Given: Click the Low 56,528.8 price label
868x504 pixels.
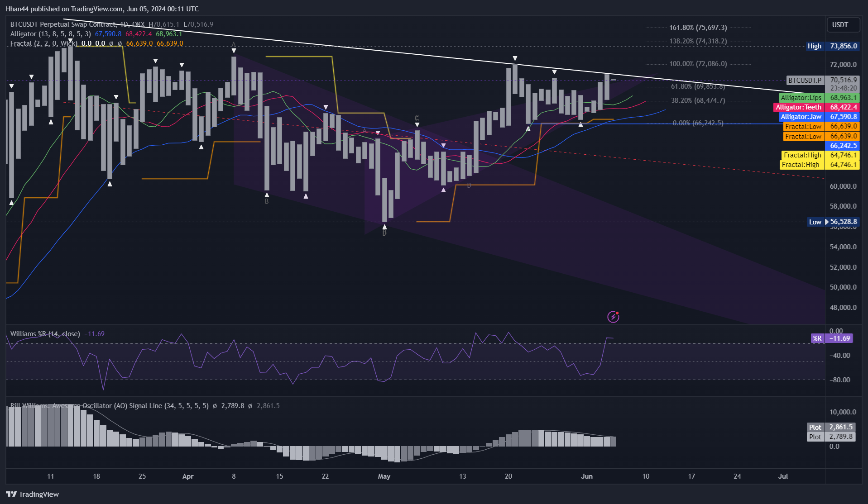Looking at the screenshot, I should pyautogui.click(x=833, y=222).
